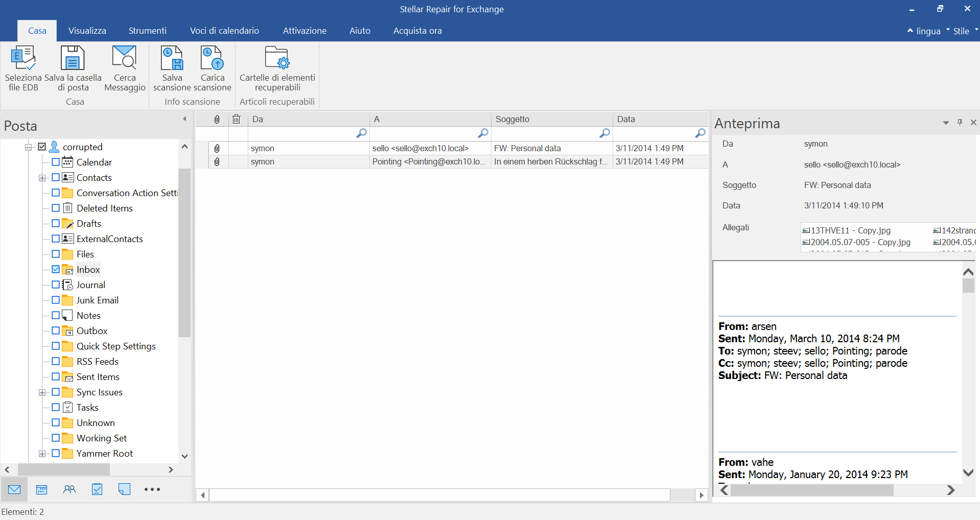Expand the Sync Issues folder node
980x520 pixels.
click(42, 392)
